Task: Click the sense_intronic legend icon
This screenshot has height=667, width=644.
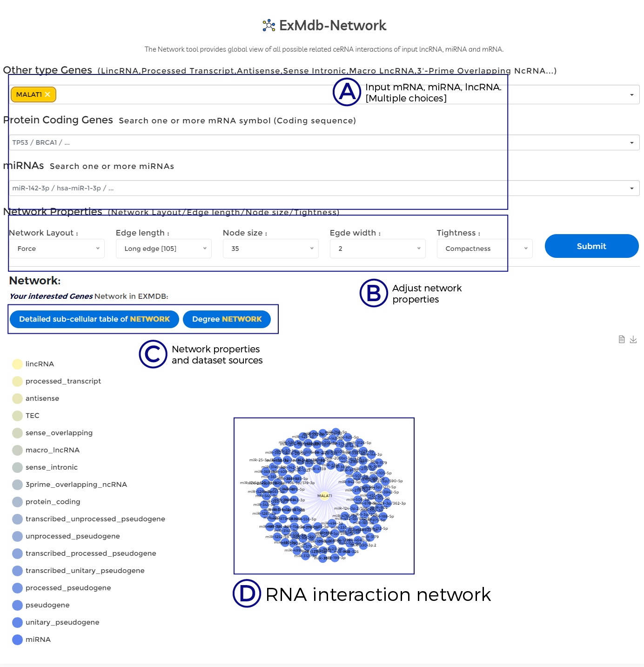Action: (x=17, y=467)
